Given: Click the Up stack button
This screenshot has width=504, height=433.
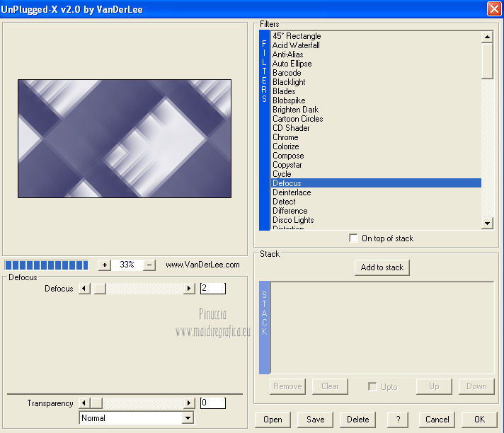Looking at the screenshot, I should [434, 386].
